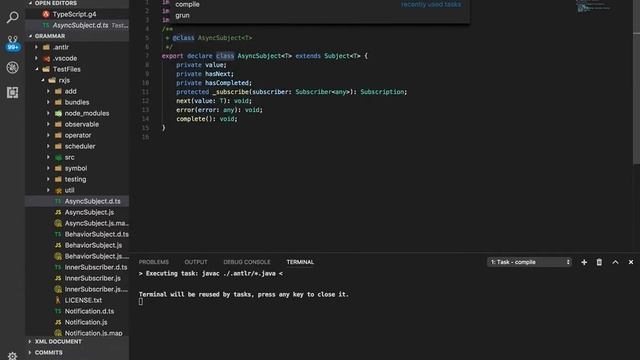Add a new terminal with plus icon
The height and width of the screenshot is (360, 640).
click(584, 262)
